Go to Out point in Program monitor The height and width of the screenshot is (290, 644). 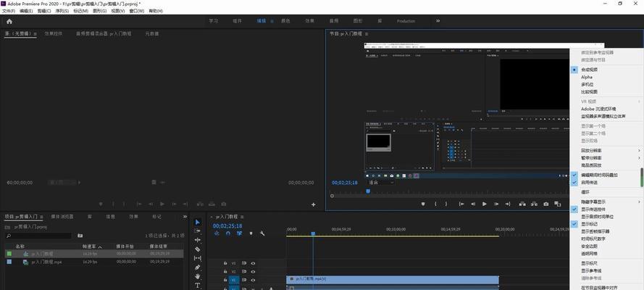(508, 204)
